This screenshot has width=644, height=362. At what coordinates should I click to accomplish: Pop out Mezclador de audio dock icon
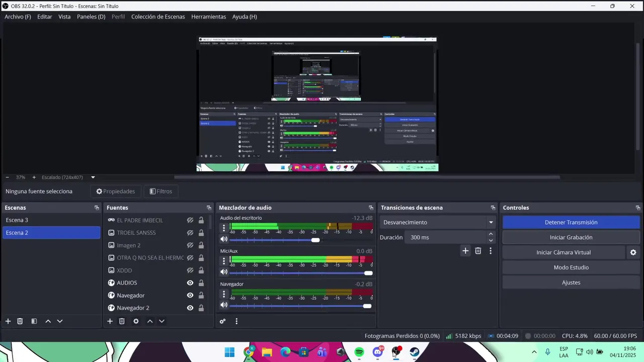click(371, 208)
